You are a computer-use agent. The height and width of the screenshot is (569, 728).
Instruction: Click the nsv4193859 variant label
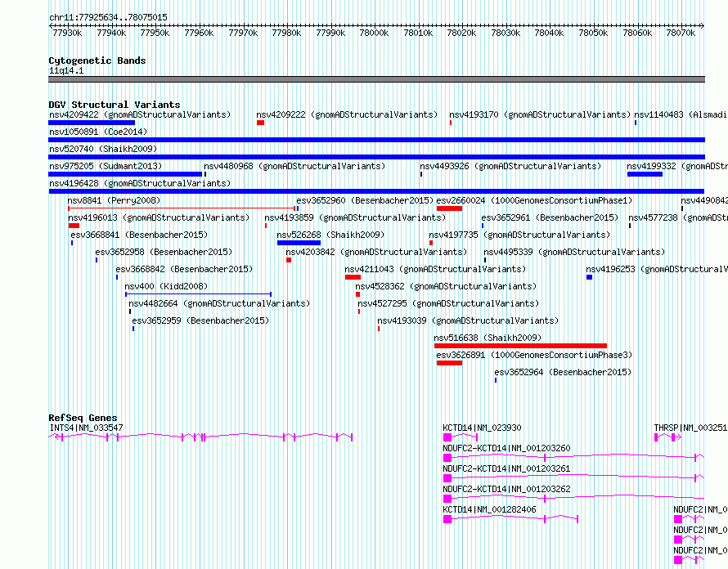click(x=355, y=217)
